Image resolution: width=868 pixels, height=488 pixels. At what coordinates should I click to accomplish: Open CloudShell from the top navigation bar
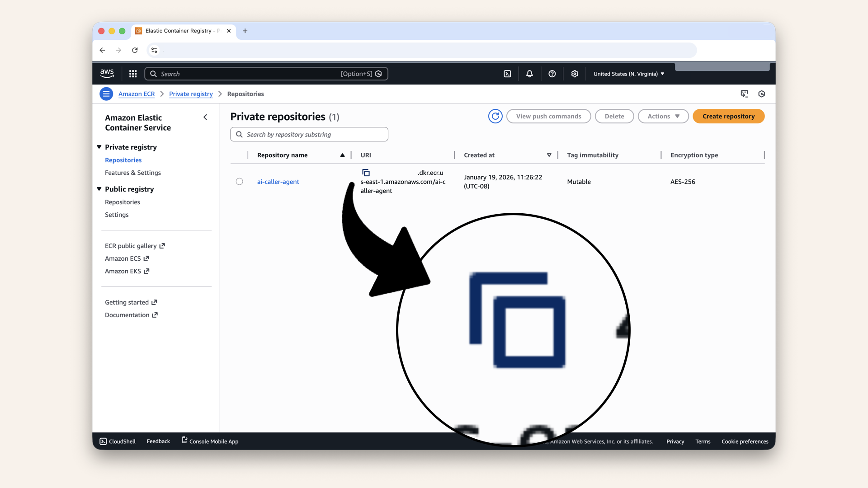click(x=507, y=74)
